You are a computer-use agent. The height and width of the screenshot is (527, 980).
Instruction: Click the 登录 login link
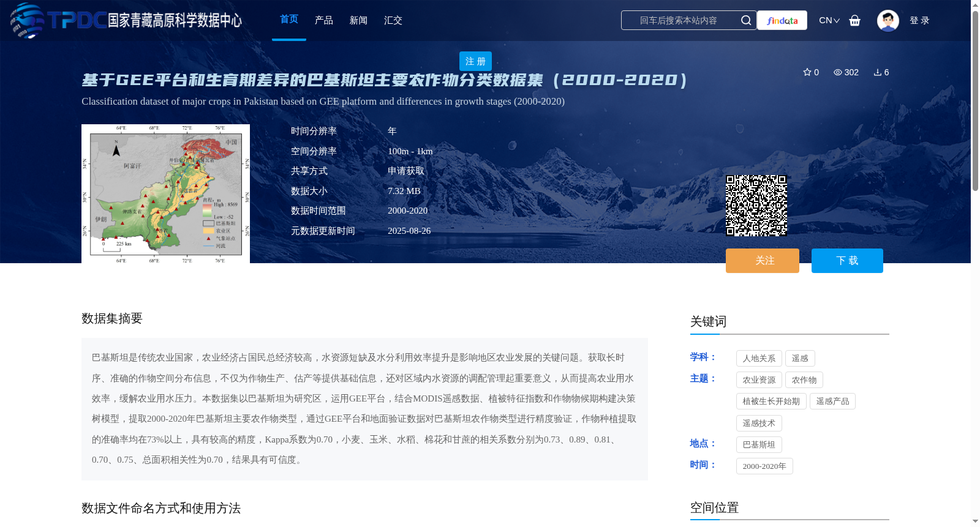pyautogui.click(x=919, y=20)
